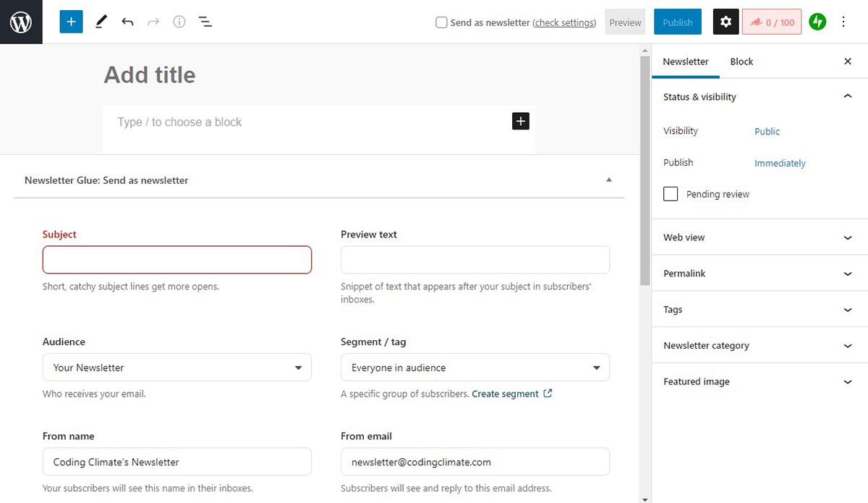
Task: Open the three-dot options menu
Action: [843, 22]
